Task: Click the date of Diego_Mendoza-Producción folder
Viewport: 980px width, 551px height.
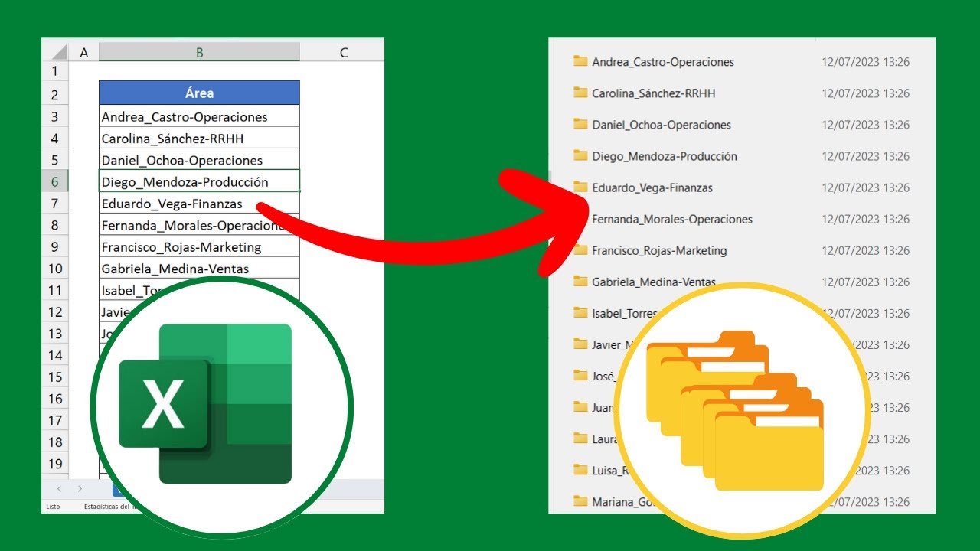Action: click(x=865, y=156)
